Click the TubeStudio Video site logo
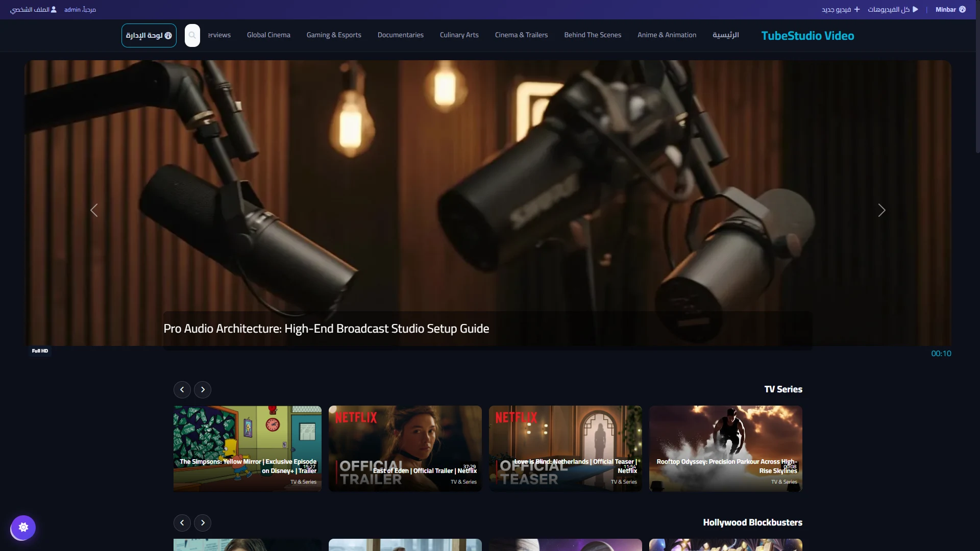Screen dimensions: 980x551 click(x=807, y=36)
